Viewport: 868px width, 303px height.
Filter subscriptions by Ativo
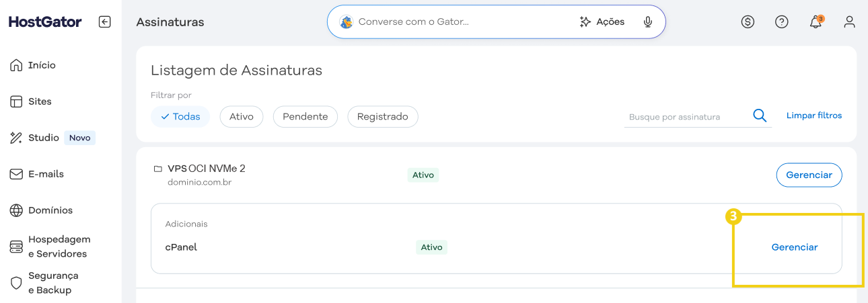242,116
